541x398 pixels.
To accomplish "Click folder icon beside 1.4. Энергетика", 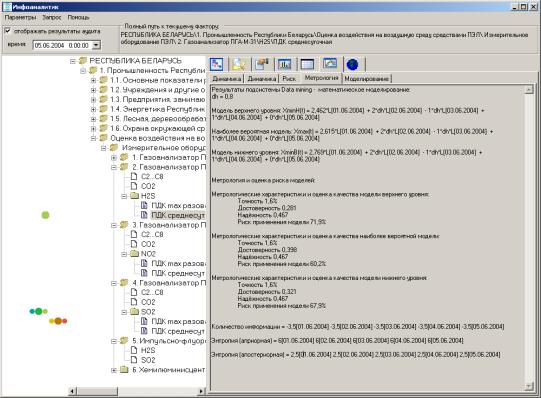I will (x=104, y=109).
